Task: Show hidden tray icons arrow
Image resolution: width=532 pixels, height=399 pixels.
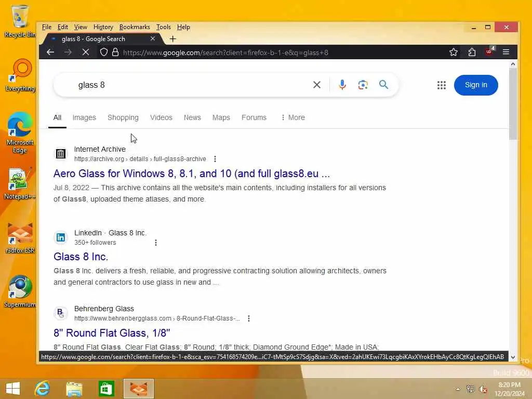Action: pos(458,389)
